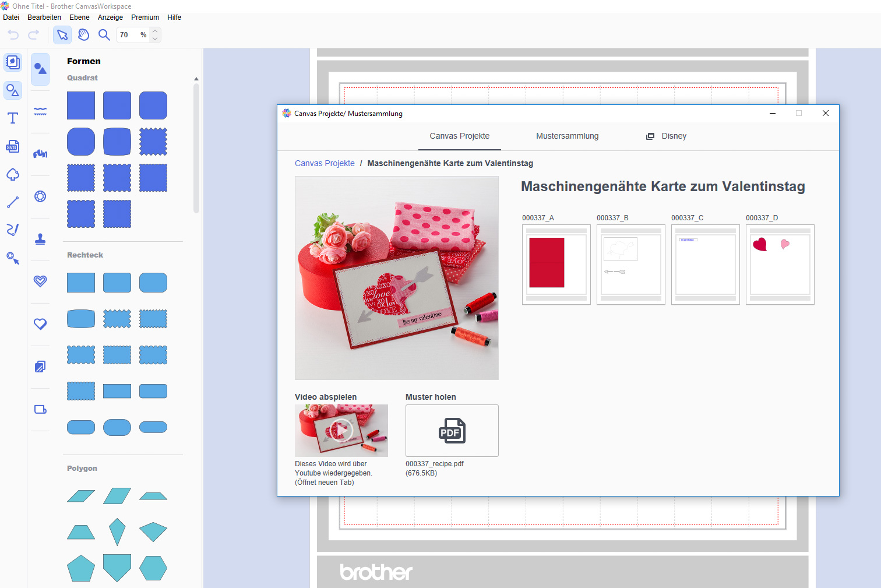
Task: Activate the hand pan tool
Action: tap(83, 35)
